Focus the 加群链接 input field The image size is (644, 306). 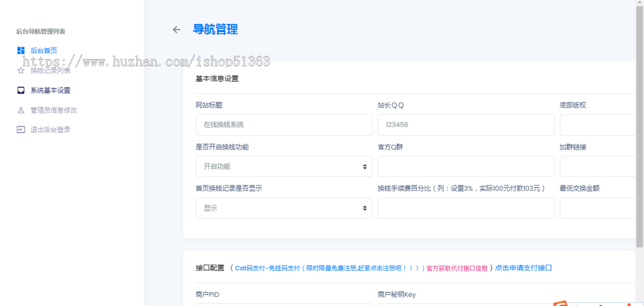pos(598,166)
